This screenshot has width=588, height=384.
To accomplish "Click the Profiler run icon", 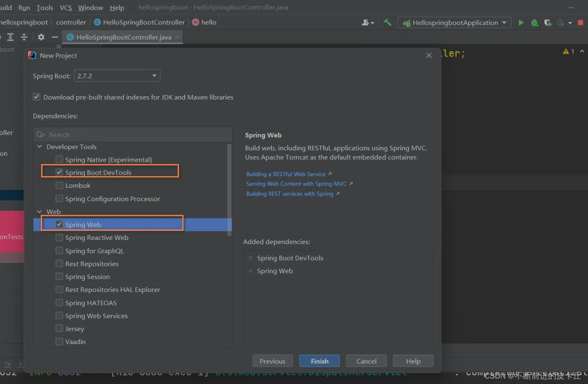I will [560, 23].
